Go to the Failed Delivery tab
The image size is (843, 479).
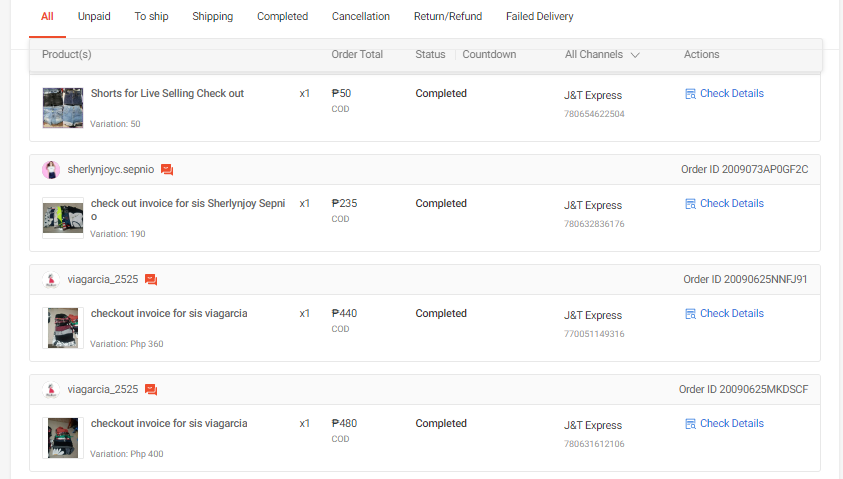point(539,17)
